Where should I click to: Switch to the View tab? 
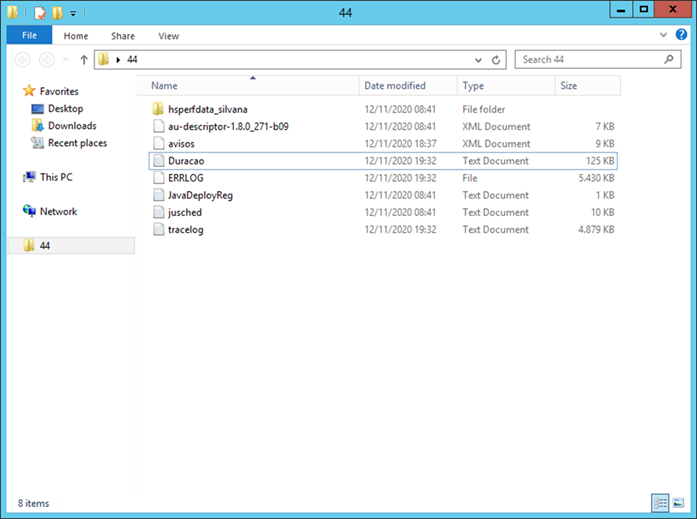[168, 36]
